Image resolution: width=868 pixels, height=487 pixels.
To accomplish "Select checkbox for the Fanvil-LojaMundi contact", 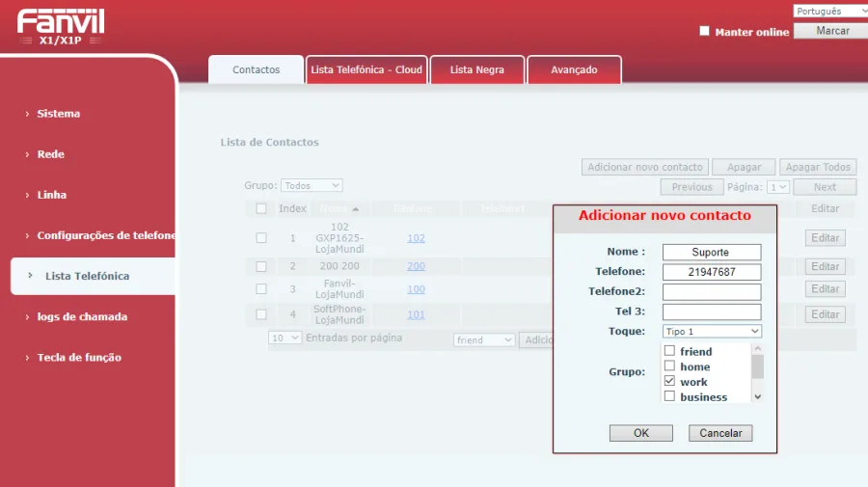I will [261, 289].
